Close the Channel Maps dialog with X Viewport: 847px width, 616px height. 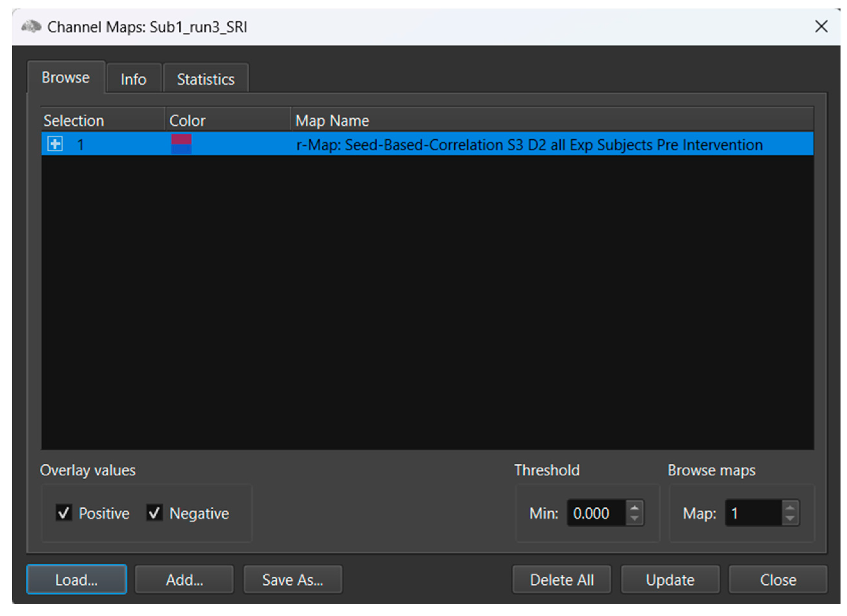click(821, 27)
